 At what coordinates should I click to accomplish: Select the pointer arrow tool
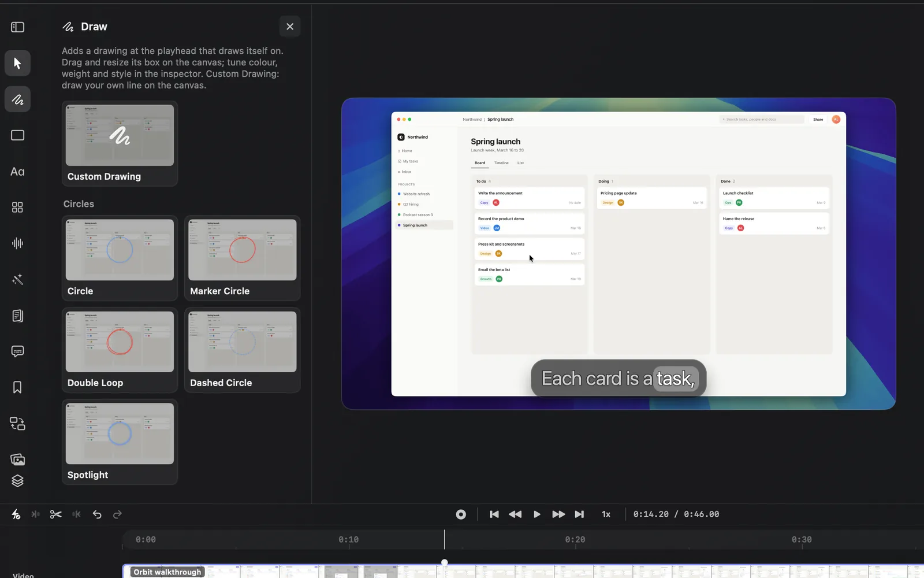pyautogui.click(x=17, y=63)
